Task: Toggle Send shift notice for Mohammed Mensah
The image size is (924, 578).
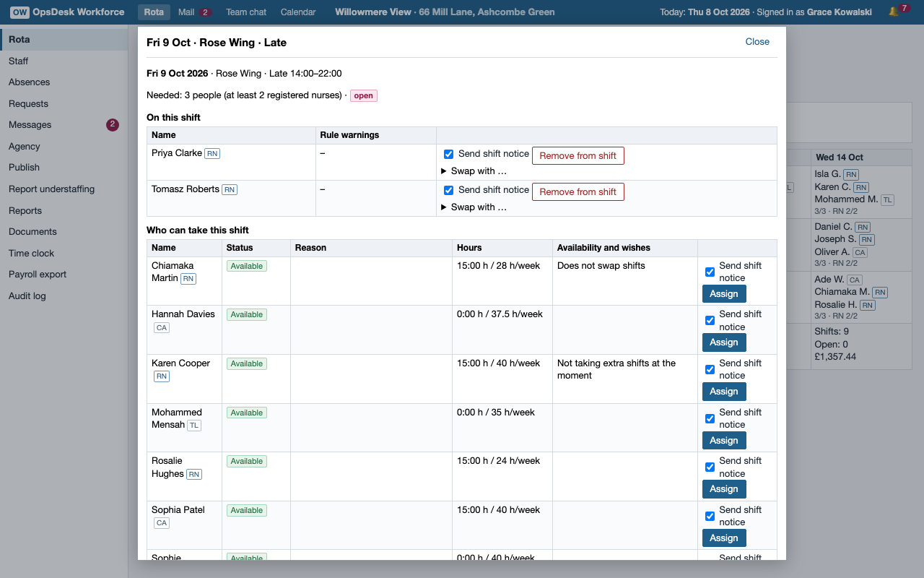Action: (x=710, y=419)
